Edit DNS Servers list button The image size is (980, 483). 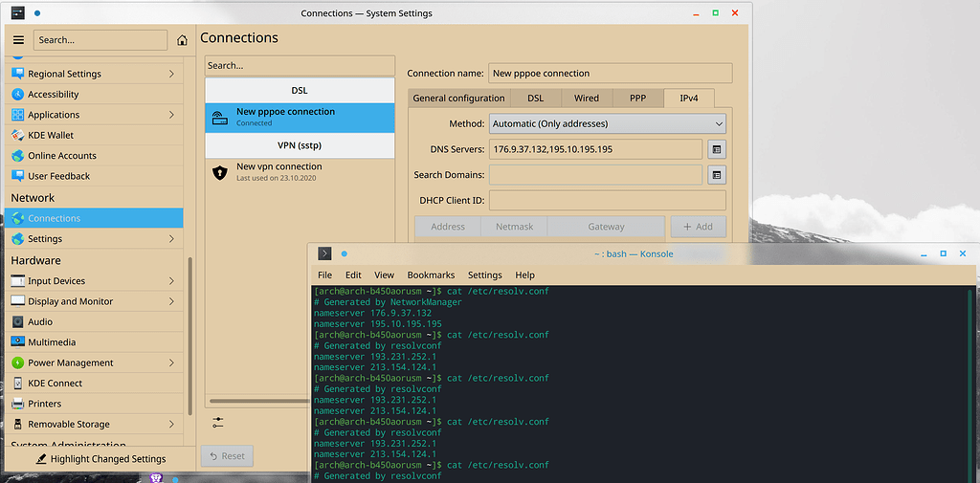[716, 149]
